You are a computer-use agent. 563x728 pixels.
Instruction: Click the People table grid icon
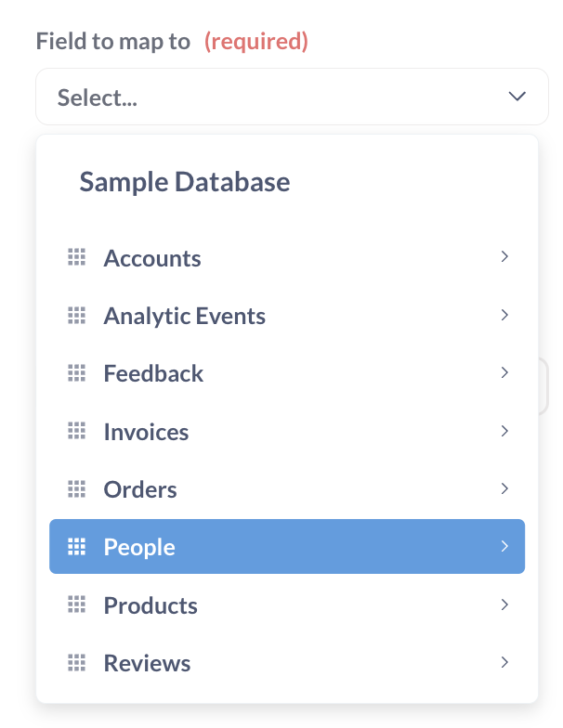click(76, 546)
